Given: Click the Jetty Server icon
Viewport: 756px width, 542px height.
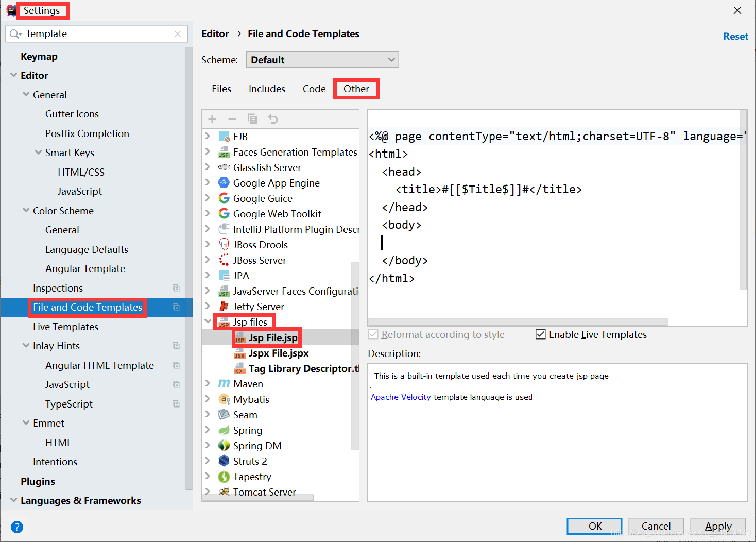Looking at the screenshot, I should click(x=224, y=307).
